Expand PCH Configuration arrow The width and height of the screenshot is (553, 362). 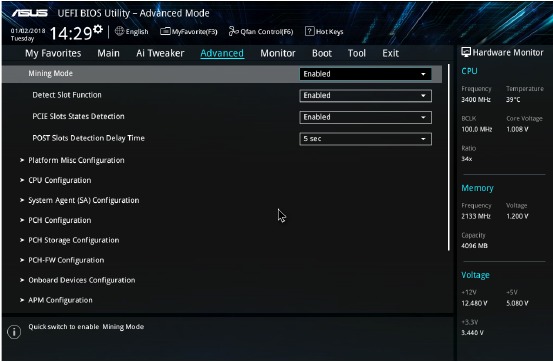(x=22, y=220)
